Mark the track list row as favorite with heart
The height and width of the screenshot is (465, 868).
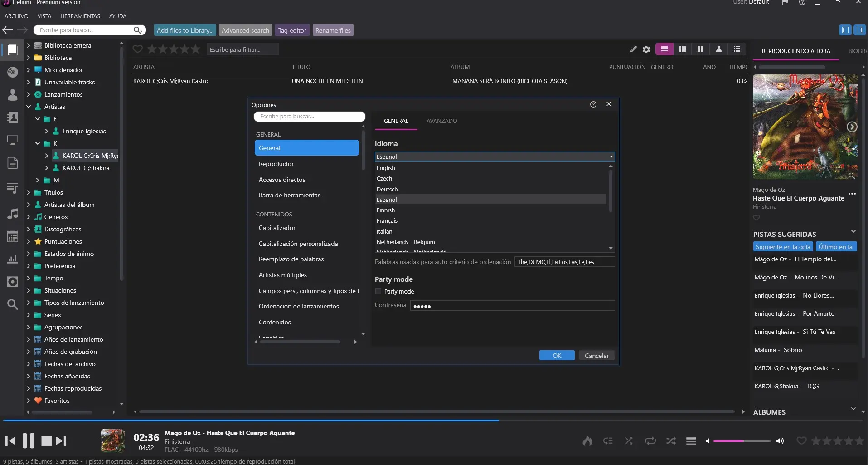(138, 49)
